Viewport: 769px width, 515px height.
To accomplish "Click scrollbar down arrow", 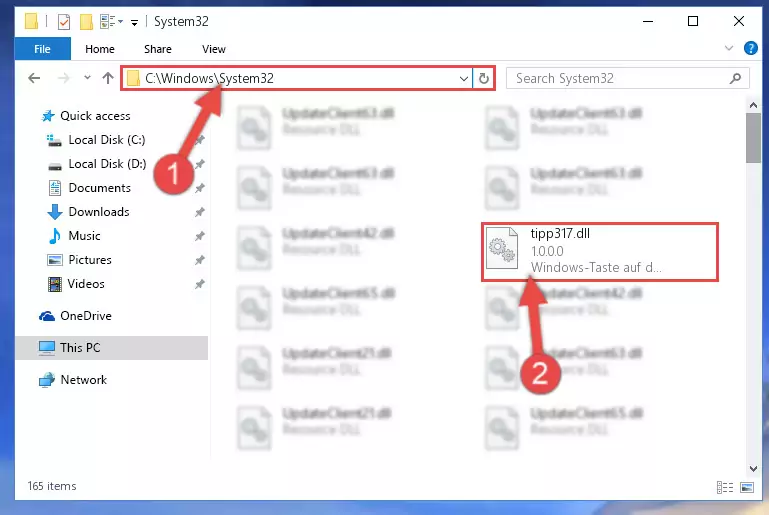I will 753,469.
